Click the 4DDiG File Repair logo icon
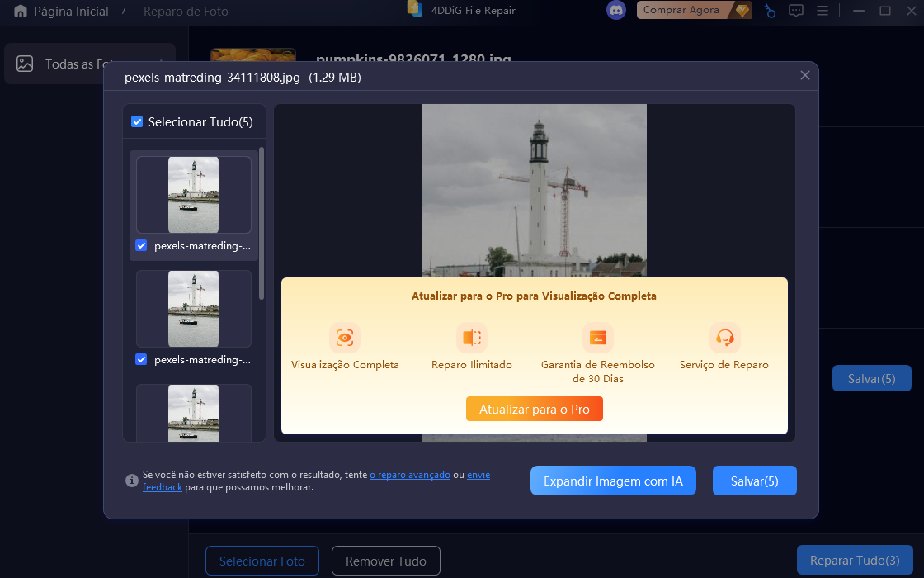This screenshot has width=924, height=578. click(x=415, y=8)
